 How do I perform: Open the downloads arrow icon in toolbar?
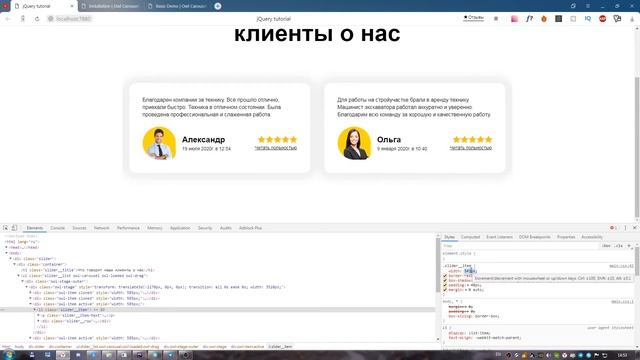[x=632, y=19]
